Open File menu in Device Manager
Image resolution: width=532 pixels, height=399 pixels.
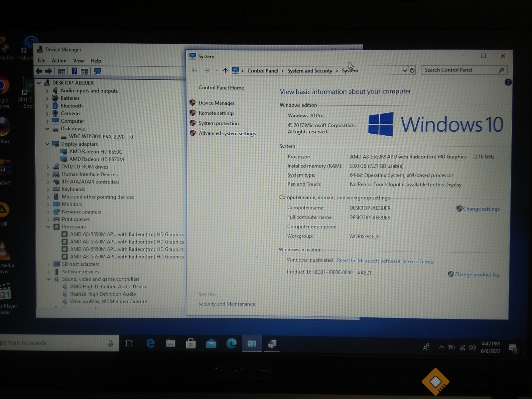pyautogui.click(x=41, y=61)
